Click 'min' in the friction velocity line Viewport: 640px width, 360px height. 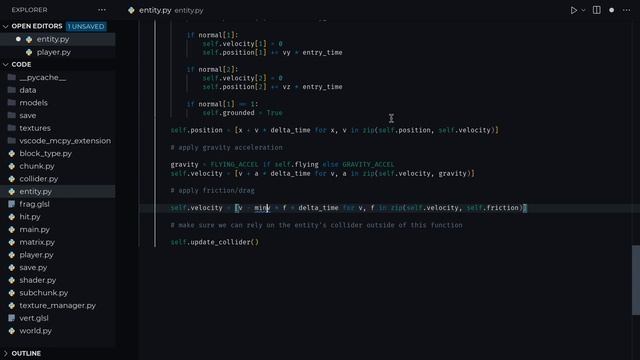tap(260, 208)
